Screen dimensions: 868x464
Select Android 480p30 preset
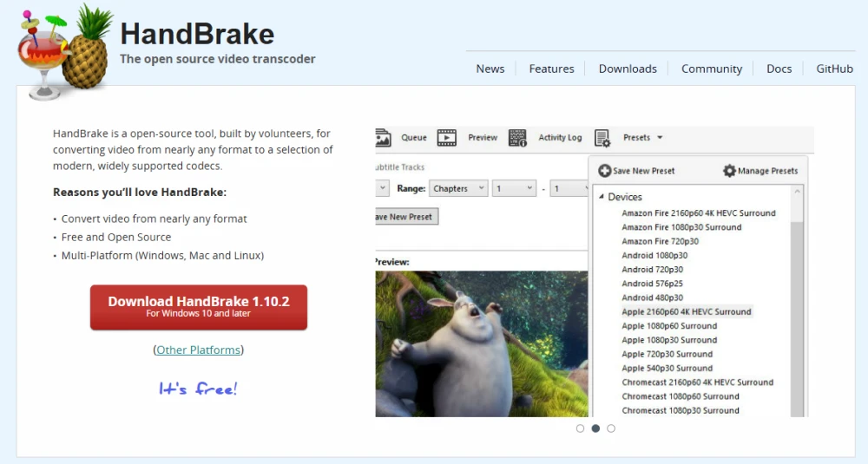(x=652, y=297)
